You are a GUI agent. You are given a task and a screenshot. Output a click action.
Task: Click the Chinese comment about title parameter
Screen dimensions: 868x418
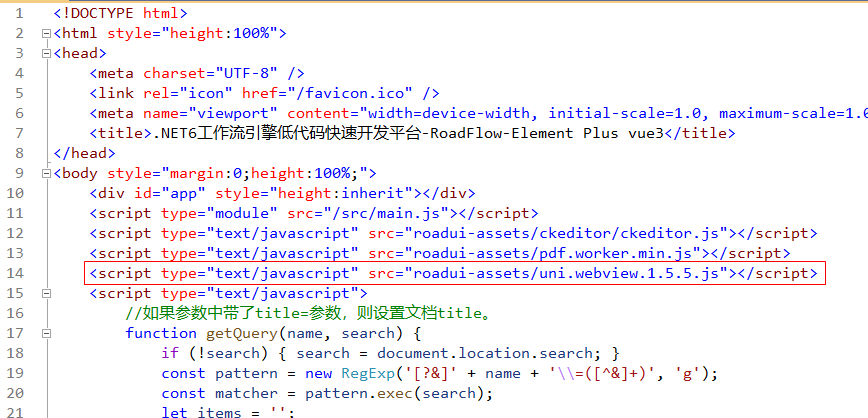pos(308,313)
